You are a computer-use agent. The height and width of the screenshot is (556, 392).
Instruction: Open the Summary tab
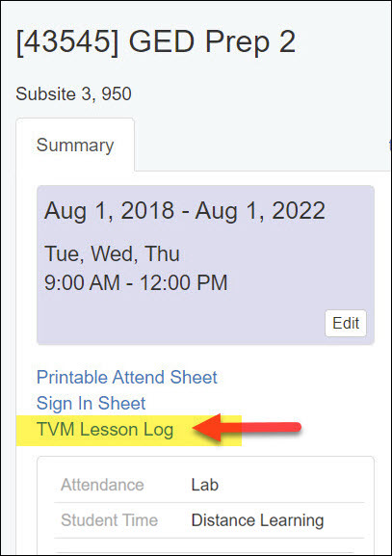tap(75, 146)
